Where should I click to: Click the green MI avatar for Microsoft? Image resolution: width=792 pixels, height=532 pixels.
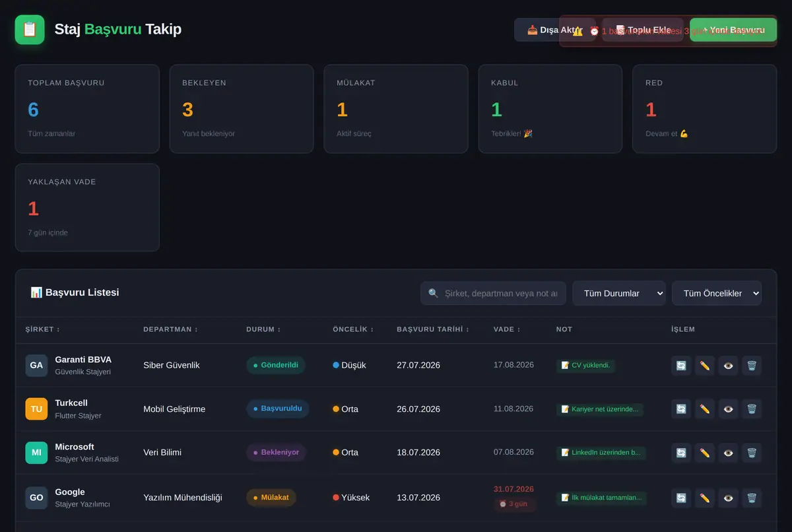tap(36, 453)
